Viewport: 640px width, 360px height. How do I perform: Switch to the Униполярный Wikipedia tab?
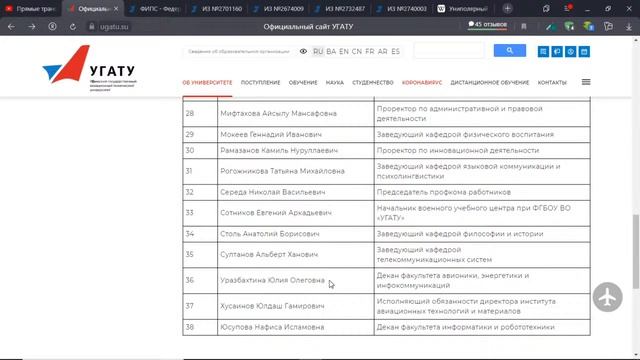click(463, 9)
